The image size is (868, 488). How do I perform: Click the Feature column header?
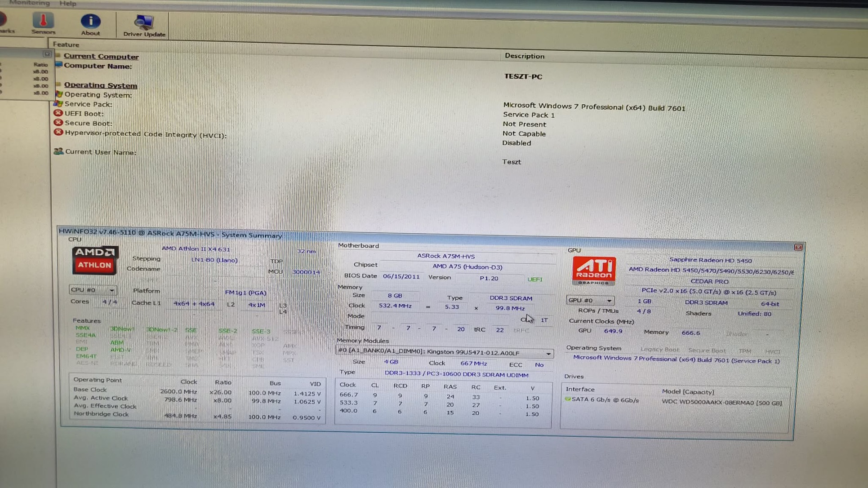pyautogui.click(x=66, y=44)
